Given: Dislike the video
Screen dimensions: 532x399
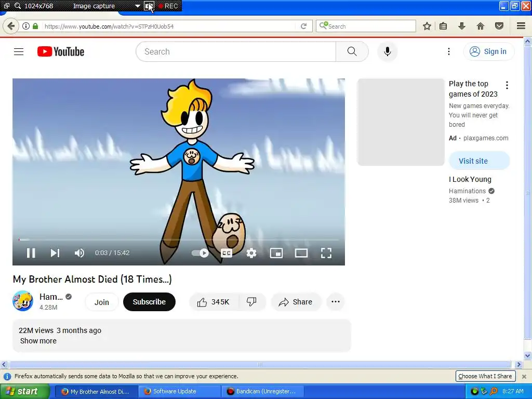Looking at the screenshot, I should coord(252,302).
